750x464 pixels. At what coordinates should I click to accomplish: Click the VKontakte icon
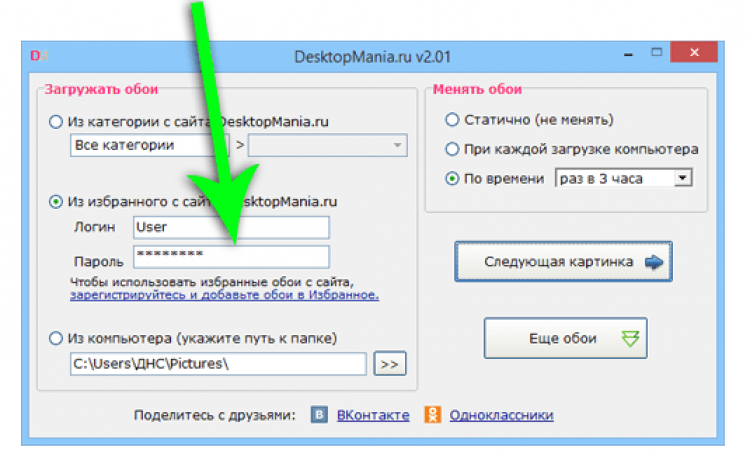click(319, 414)
